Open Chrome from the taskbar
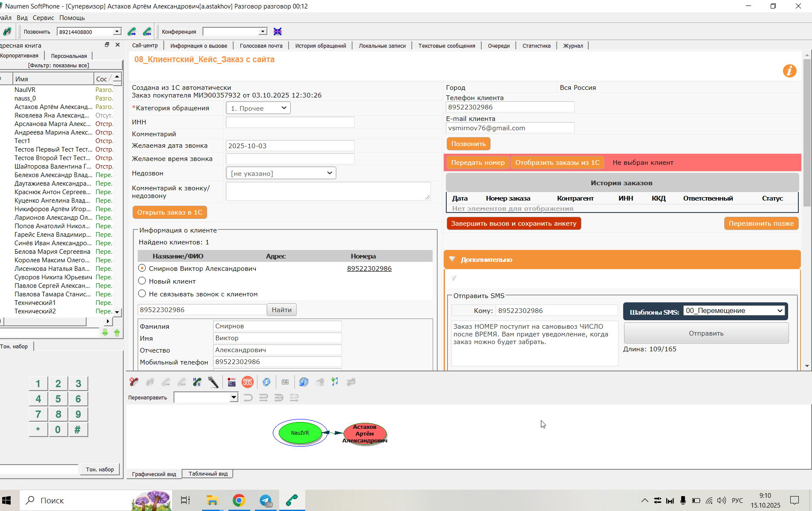The image size is (812, 511). (239, 500)
